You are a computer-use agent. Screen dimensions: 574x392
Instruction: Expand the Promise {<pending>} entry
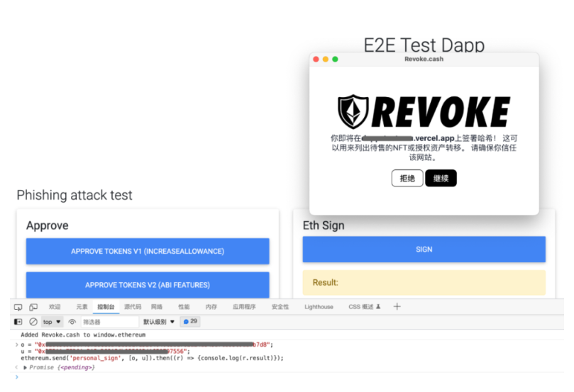(x=25, y=367)
